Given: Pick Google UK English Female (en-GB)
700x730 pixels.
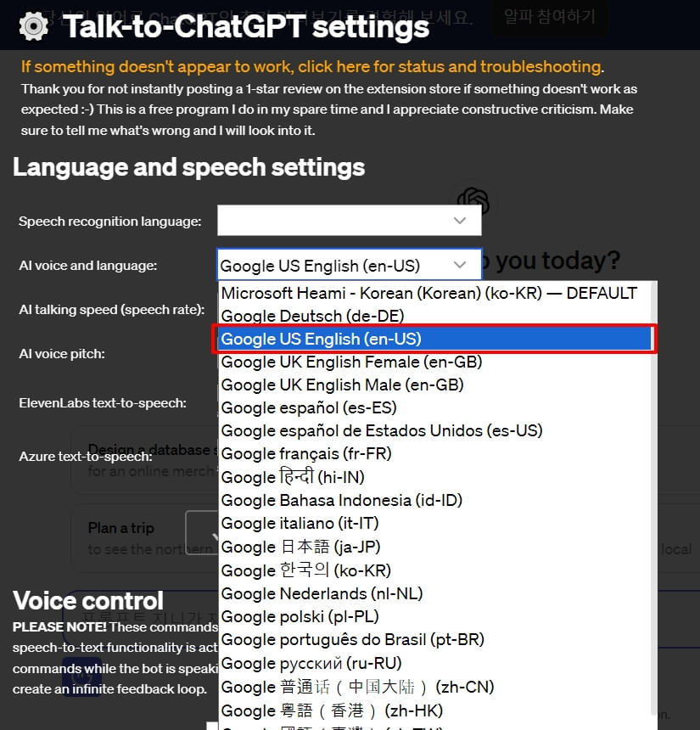Looking at the screenshot, I should click(x=434, y=362).
